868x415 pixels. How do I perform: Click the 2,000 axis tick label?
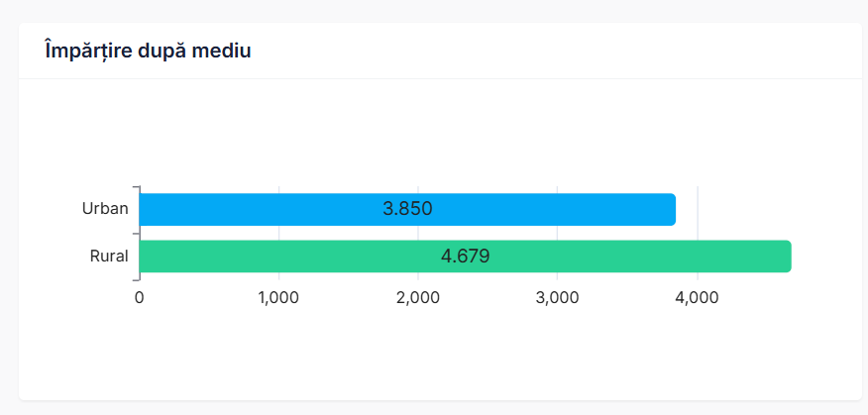[418, 297]
